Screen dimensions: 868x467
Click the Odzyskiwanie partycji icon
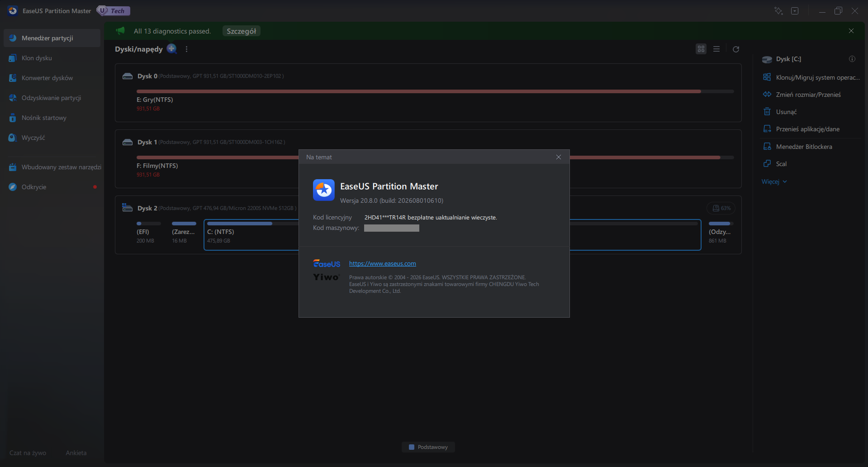coord(13,98)
